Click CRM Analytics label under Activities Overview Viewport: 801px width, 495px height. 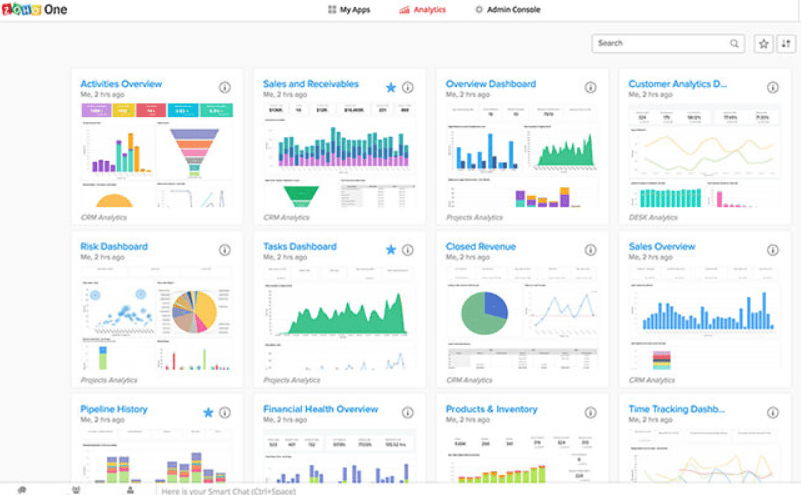click(104, 218)
